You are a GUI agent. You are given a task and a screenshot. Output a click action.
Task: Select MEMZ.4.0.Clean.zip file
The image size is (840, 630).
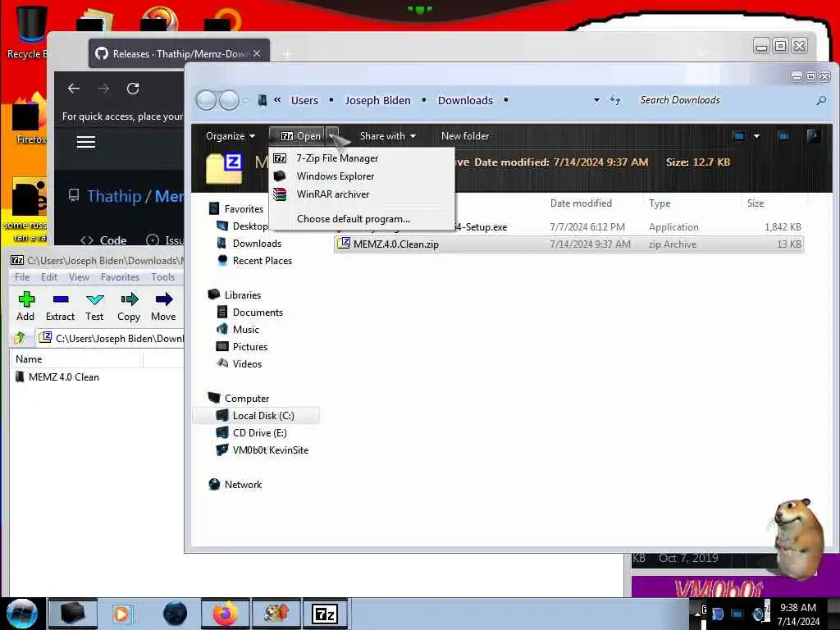(x=568, y=244)
